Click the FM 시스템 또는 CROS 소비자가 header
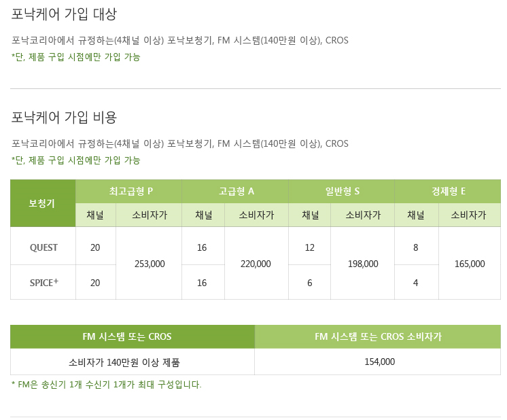Viewport: 507px width, 420px height. click(x=378, y=336)
